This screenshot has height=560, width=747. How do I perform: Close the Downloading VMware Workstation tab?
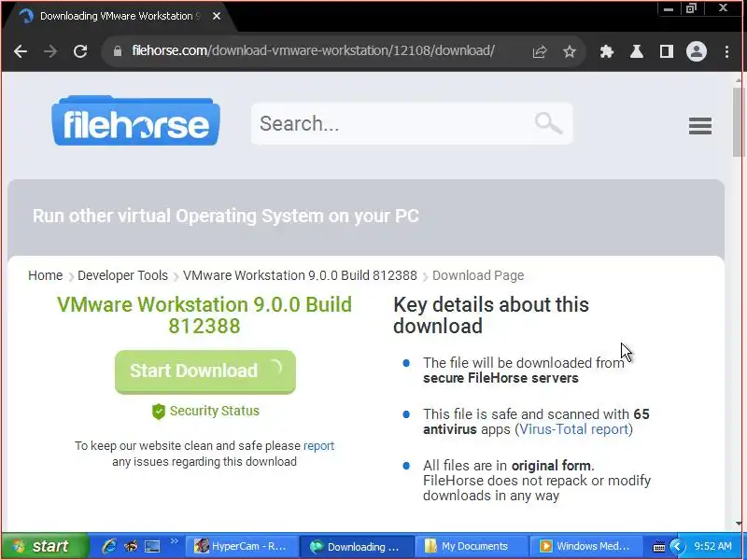pyautogui.click(x=217, y=16)
